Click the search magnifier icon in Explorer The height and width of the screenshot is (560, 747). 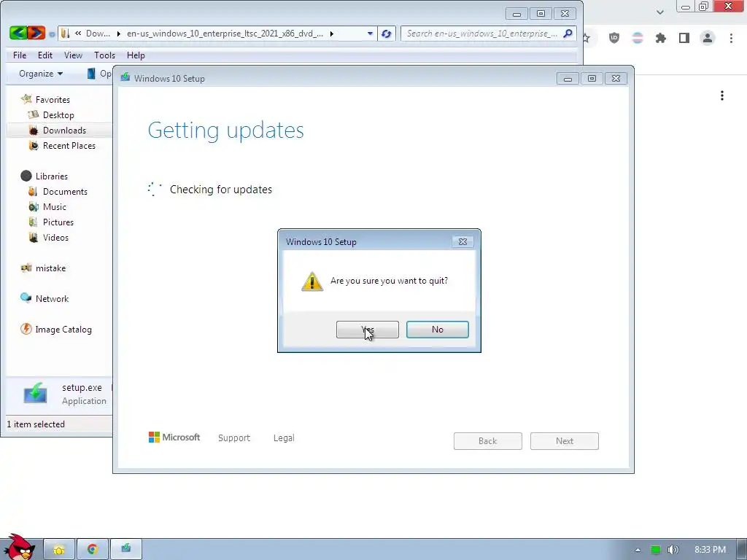pyautogui.click(x=568, y=34)
